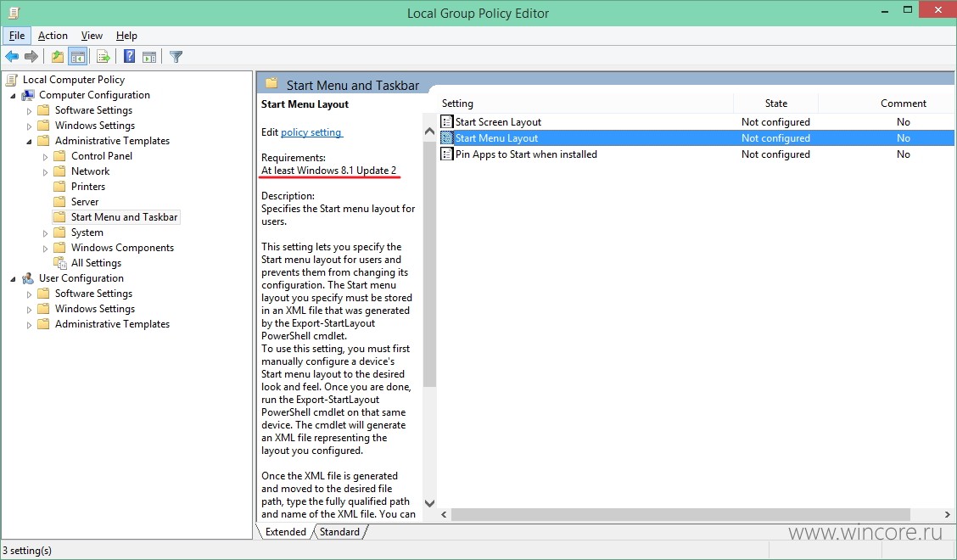Click the Forward arrow toolbar icon
This screenshot has width=957, height=560.
point(31,57)
